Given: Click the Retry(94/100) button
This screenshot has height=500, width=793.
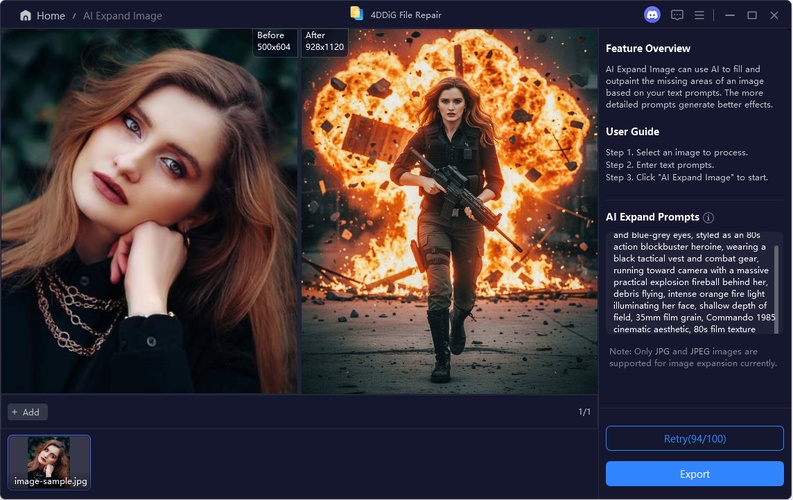Looking at the screenshot, I should [694, 438].
